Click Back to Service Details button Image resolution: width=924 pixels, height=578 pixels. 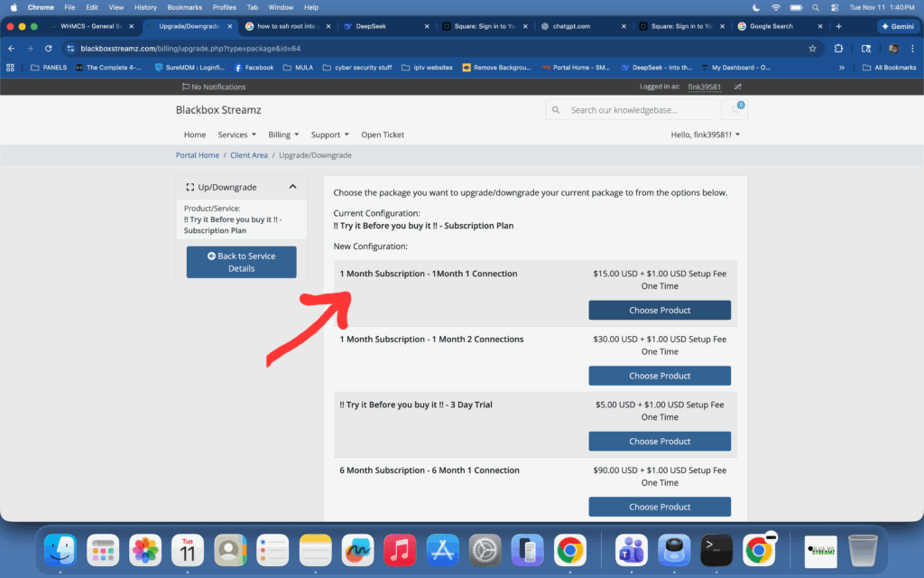point(241,262)
